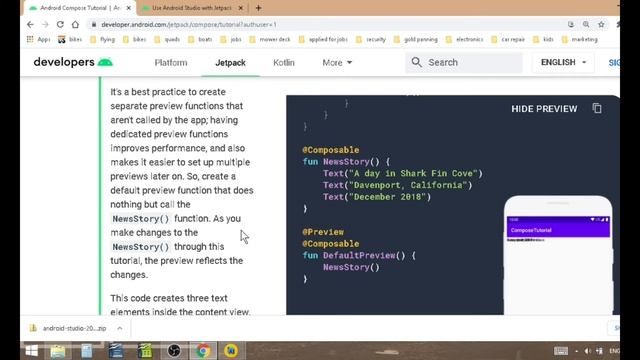This screenshot has height=360, width=640.
Task: Click the ComposeTutorial phone preview image
Action: pyautogui.click(x=558, y=256)
